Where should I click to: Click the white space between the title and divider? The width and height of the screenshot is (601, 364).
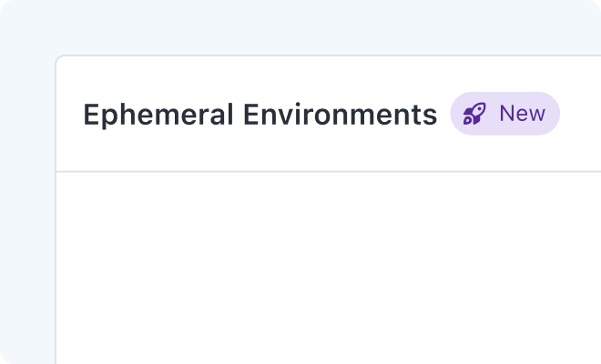(x=260, y=151)
